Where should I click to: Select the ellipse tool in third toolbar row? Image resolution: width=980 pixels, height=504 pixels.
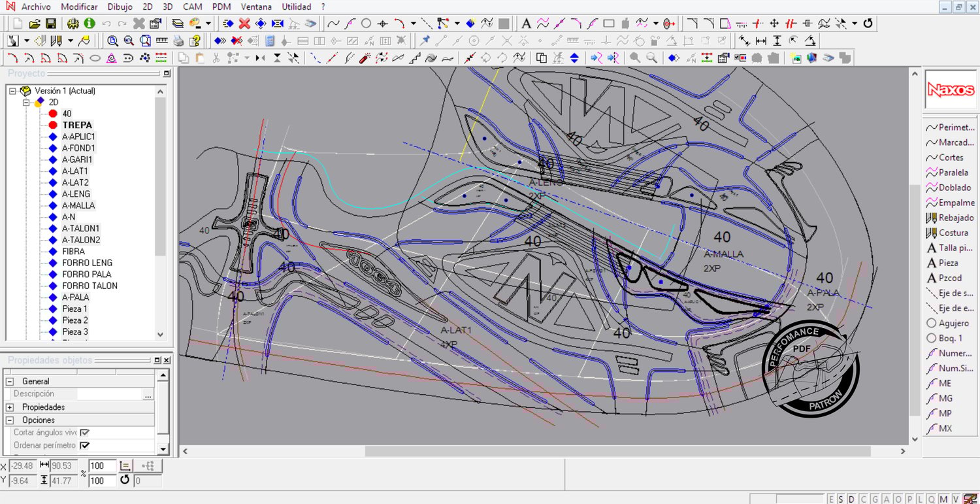(x=95, y=58)
